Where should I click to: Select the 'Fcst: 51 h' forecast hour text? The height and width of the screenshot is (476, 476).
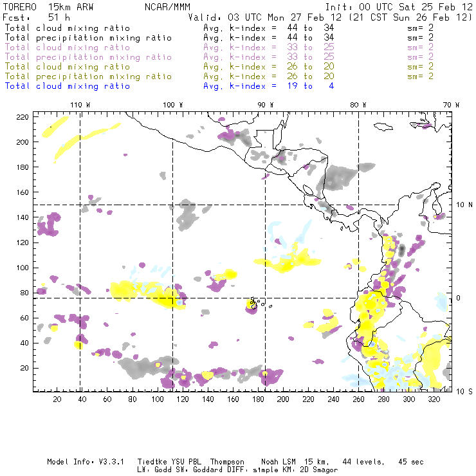tap(36, 17)
